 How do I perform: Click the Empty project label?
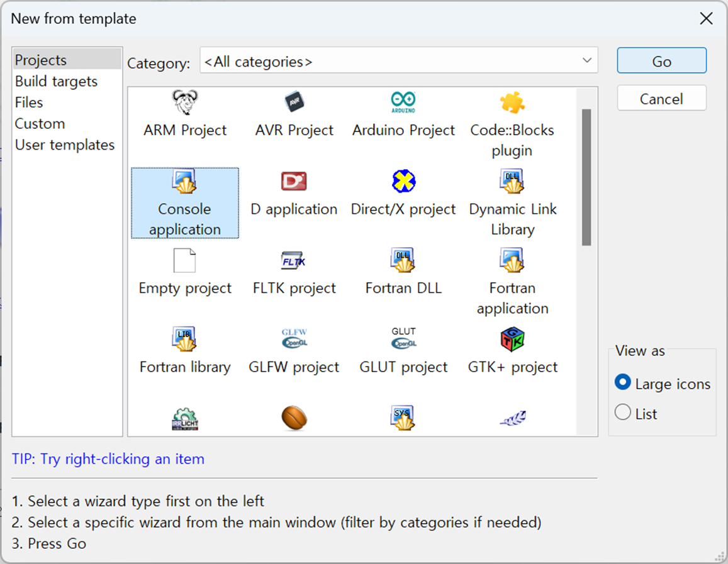[x=185, y=288]
